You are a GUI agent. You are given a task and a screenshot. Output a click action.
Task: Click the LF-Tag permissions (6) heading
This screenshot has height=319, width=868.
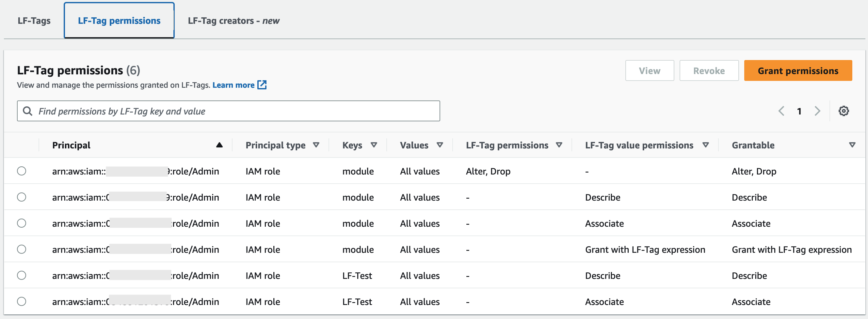click(x=78, y=70)
